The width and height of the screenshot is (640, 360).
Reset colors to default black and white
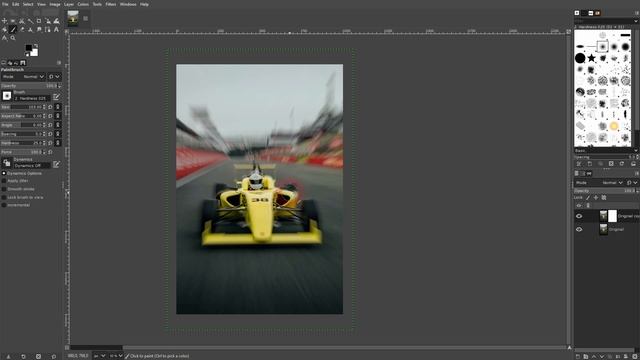27,55
